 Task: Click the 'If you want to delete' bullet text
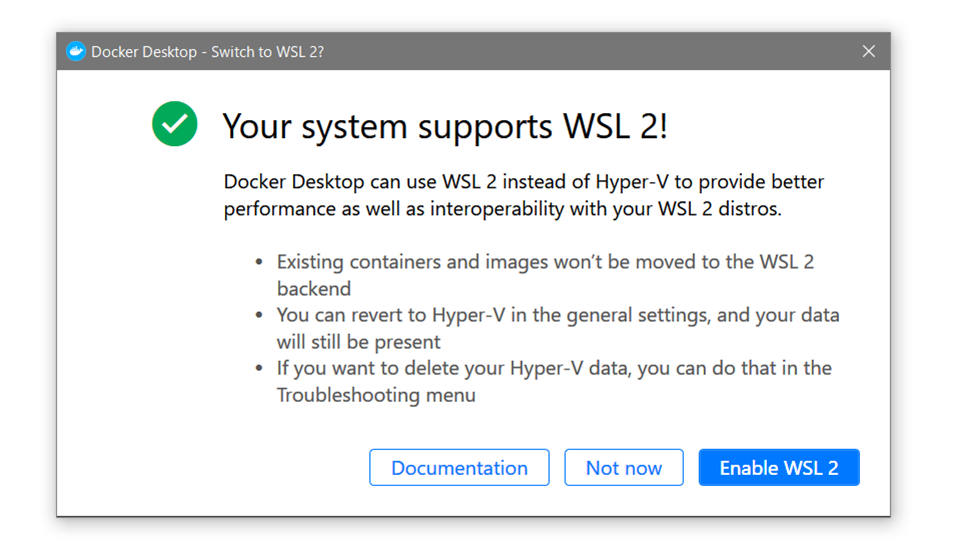point(554,368)
